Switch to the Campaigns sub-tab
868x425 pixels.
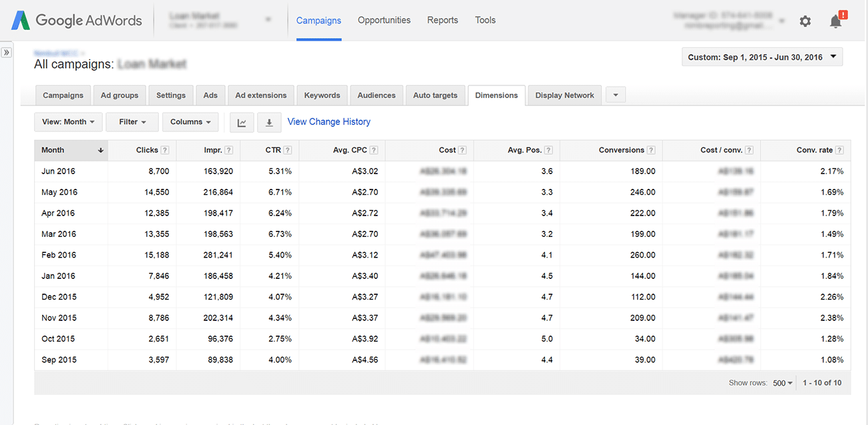63,95
